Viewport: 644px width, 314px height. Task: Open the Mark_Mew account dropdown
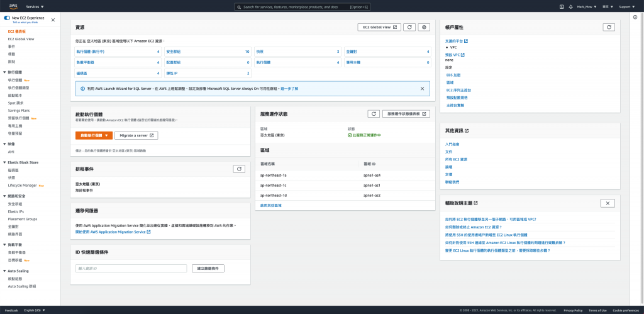(587, 7)
